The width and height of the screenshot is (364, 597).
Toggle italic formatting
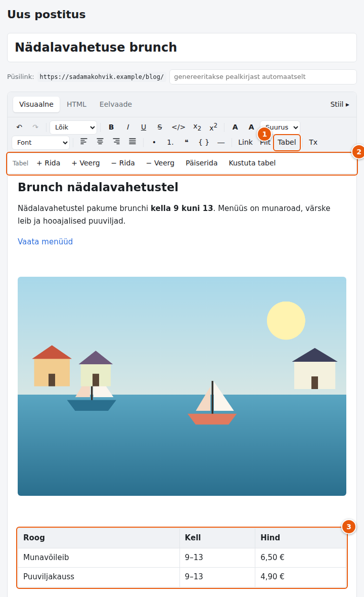(128, 127)
